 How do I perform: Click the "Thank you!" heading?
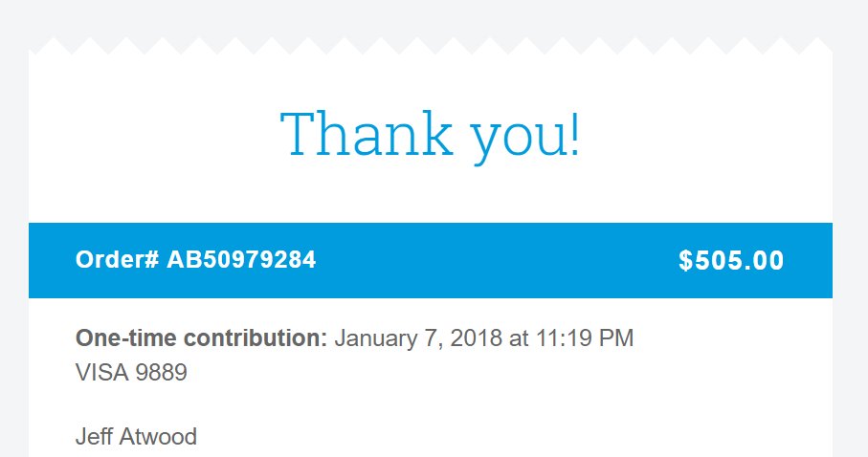point(431,134)
